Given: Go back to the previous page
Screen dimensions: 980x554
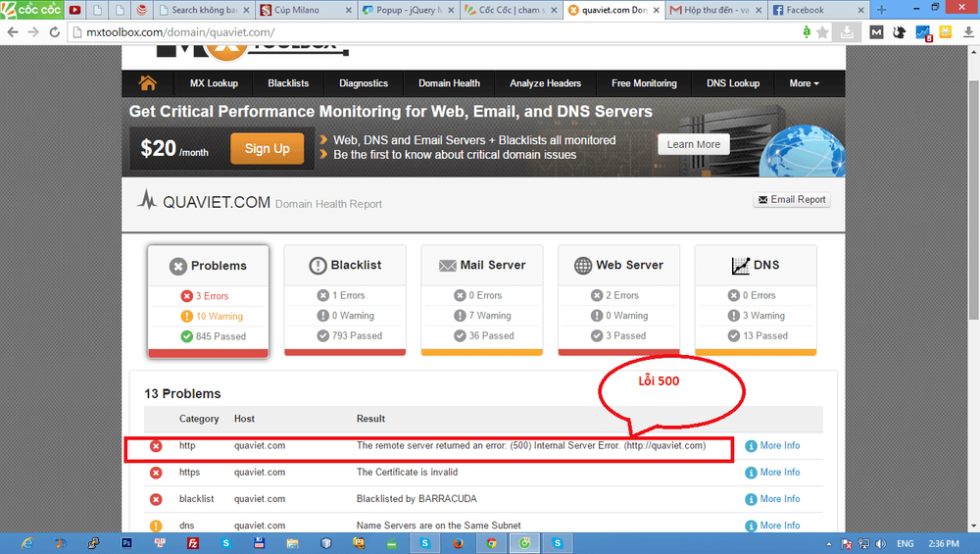Looking at the screenshot, I should (13, 32).
